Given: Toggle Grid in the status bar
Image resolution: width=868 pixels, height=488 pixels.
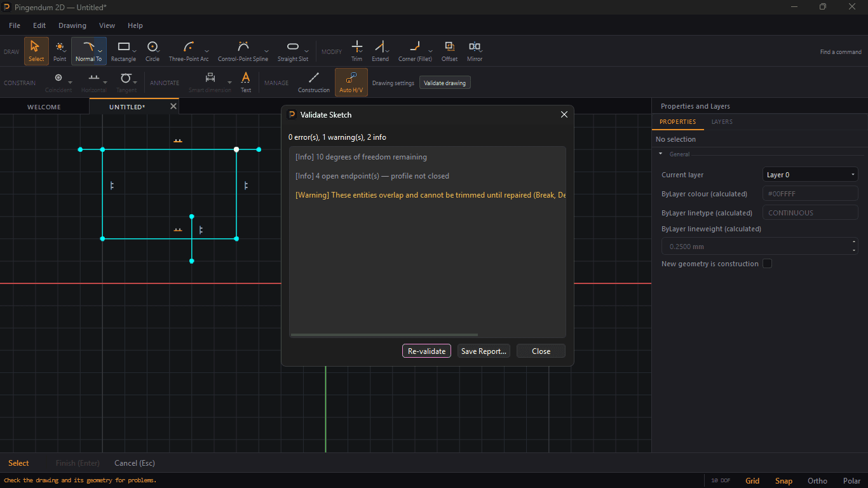Looking at the screenshot, I should [x=752, y=481].
